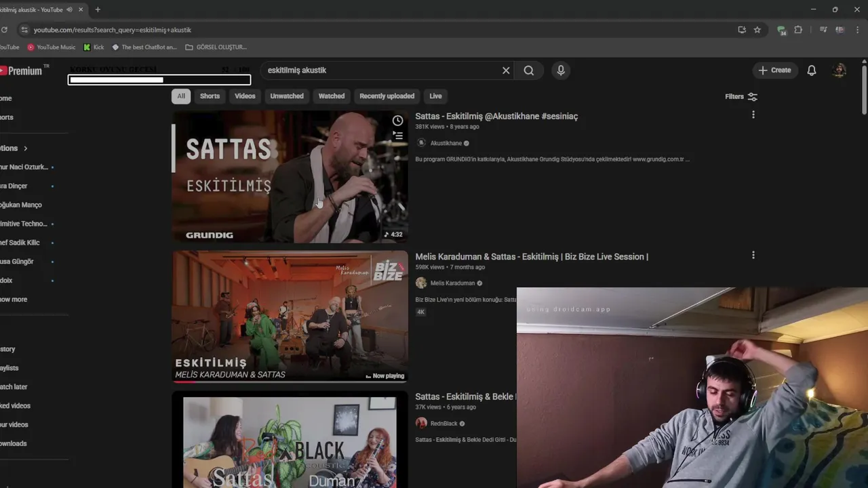Open Chrome media controls icon
This screenshot has height=488, width=868.
pos(823,30)
